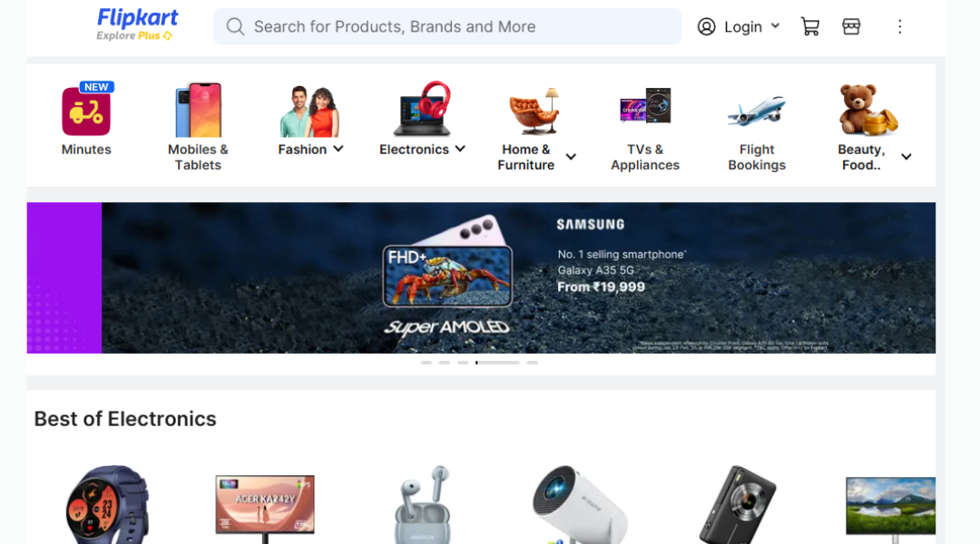Click the Become a Seller store icon
The width and height of the screenshot is (980, 544).
pos(851,26)
